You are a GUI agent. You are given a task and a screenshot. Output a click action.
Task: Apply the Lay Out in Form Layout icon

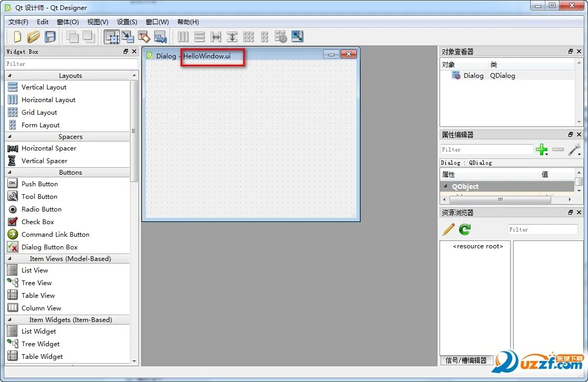(264, 37)
